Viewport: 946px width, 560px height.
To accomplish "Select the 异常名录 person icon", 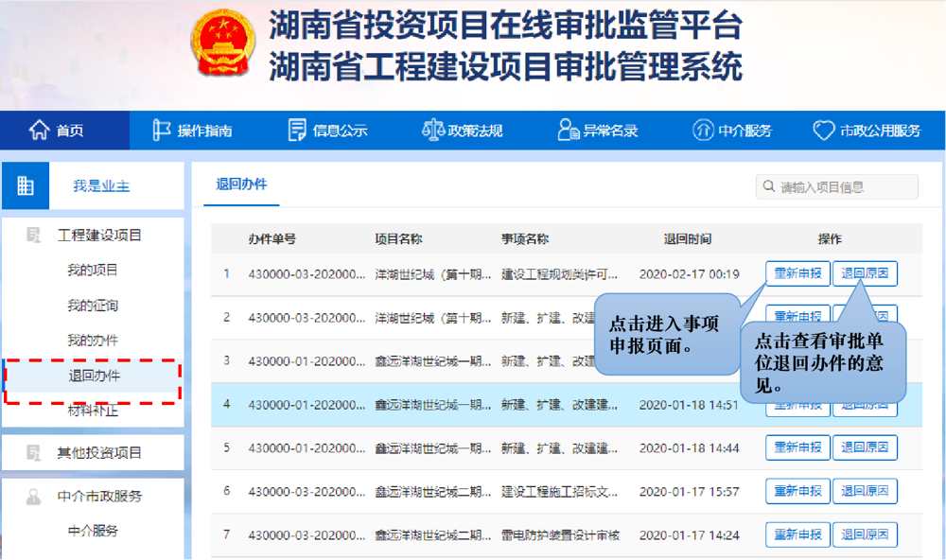I will coord(568,131).
